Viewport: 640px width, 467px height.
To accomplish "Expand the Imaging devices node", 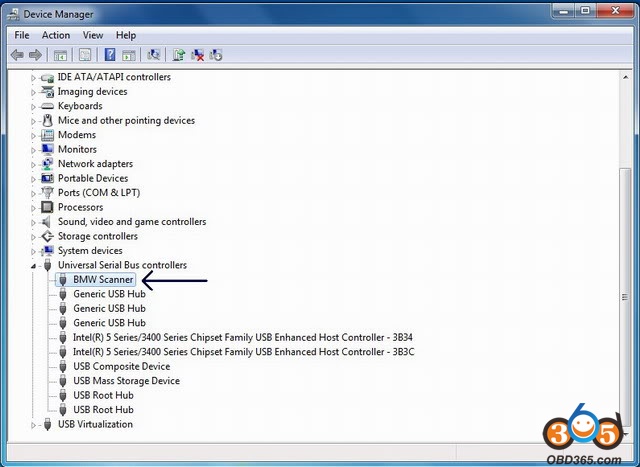I will click(33, 92).
